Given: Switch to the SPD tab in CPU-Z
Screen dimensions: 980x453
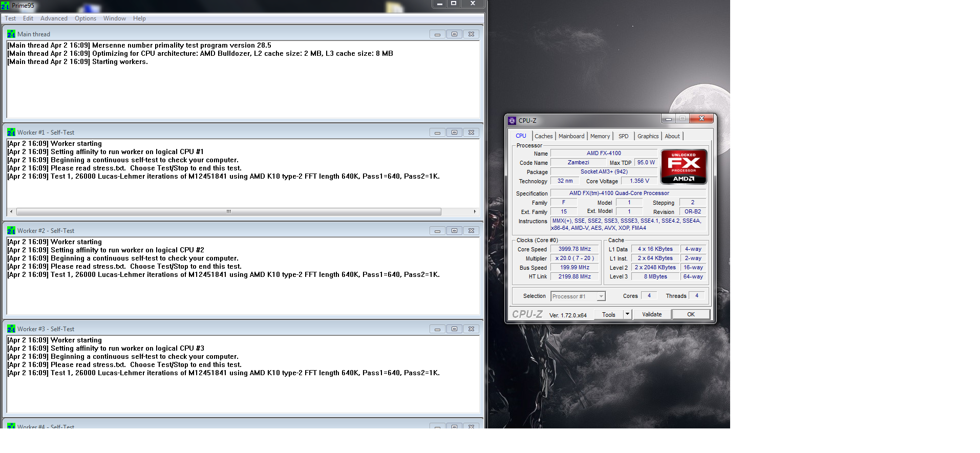Looking at the screenshot, I should click(623, 136).
